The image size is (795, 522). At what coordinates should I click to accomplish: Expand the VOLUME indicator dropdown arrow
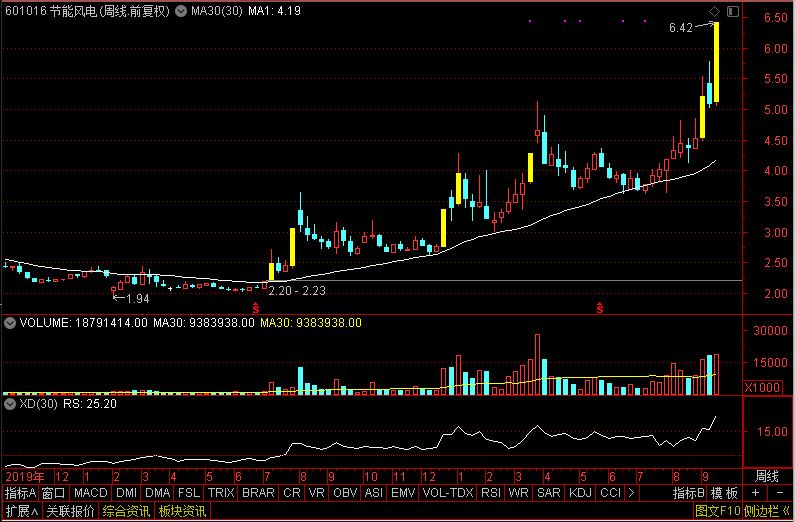[10, 323]
